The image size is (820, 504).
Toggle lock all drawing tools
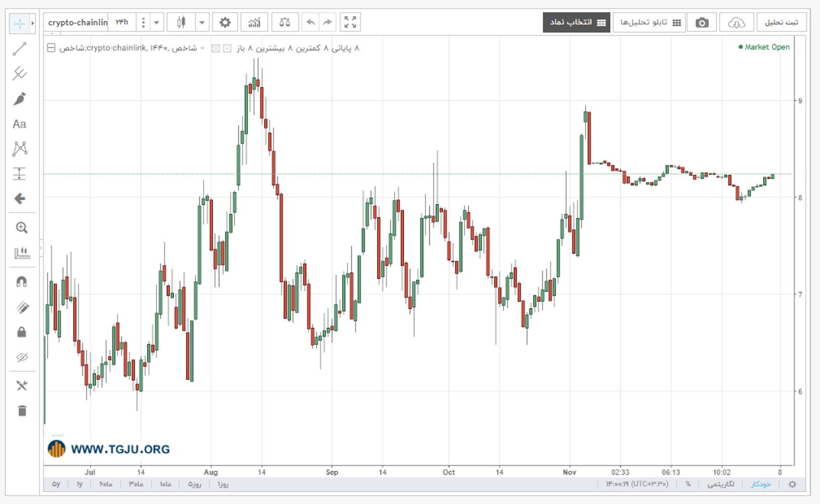22,332
